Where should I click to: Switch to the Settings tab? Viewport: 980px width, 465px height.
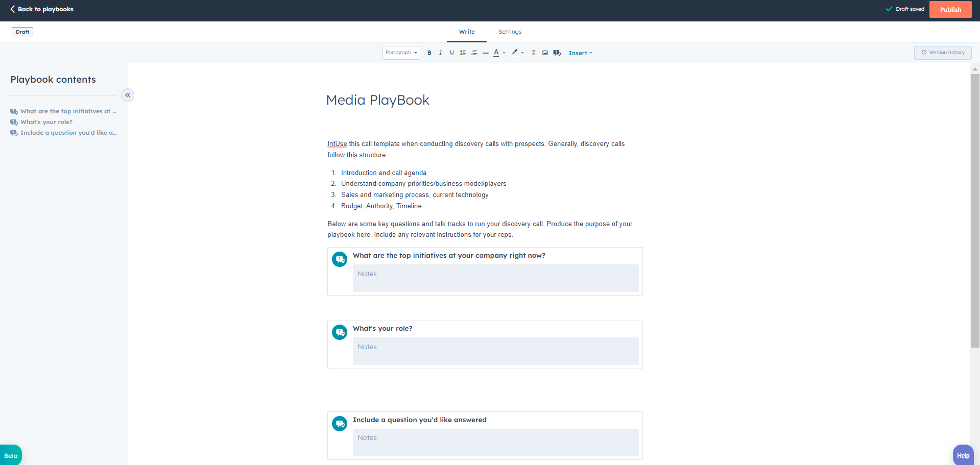point(509,32)
